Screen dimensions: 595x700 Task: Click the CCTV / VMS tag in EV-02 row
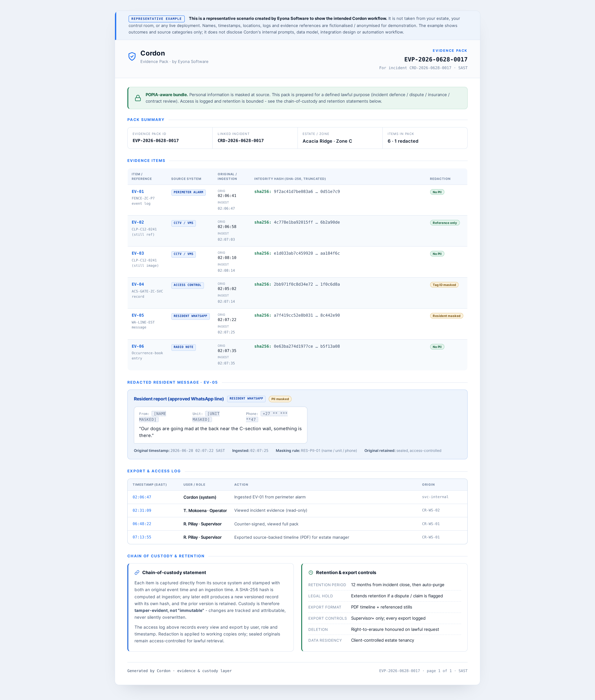tap(183, 223)
